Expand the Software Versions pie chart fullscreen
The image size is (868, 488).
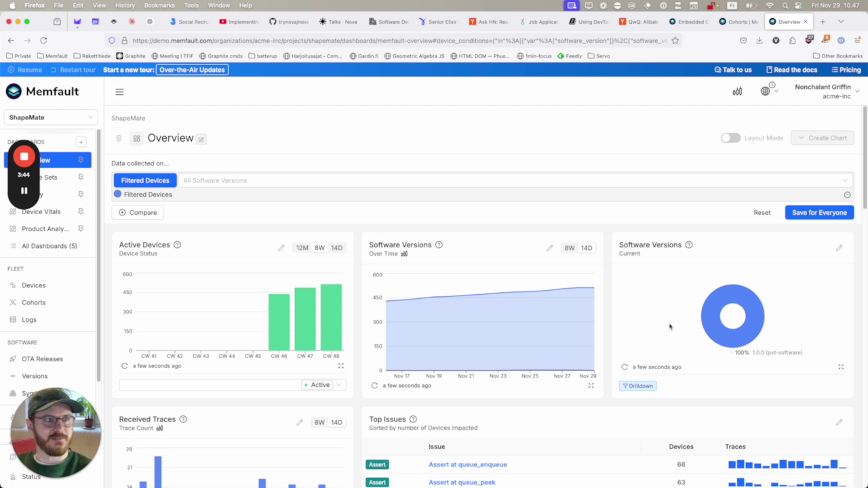[841, 367]
